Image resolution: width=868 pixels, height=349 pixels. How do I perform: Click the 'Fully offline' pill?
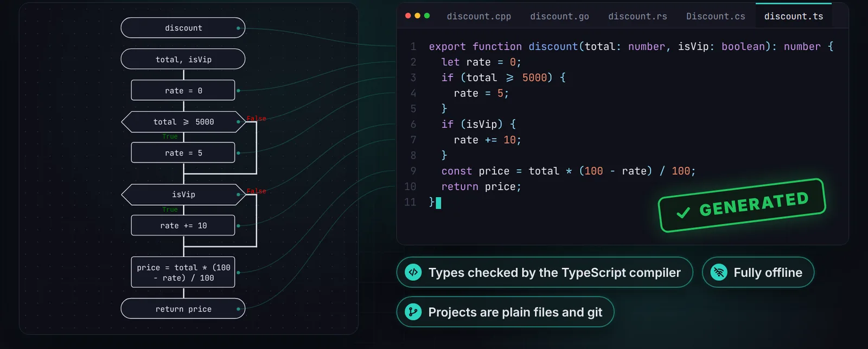tap(758, 272)
